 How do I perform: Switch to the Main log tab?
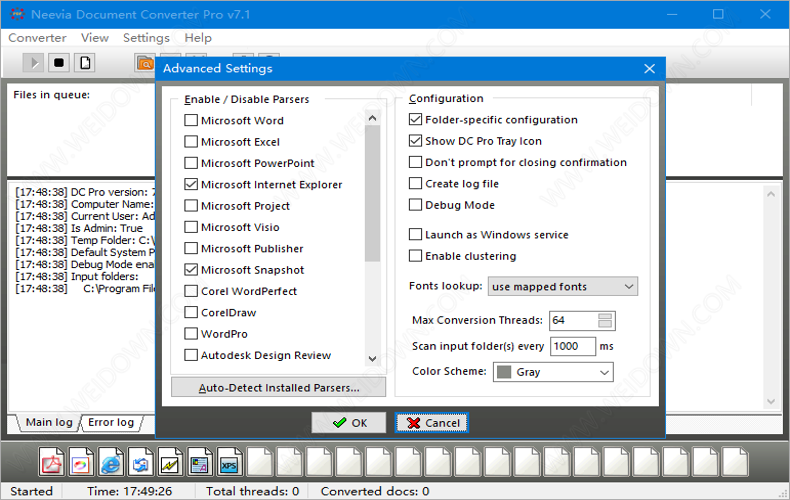click(x=49, y=422)
